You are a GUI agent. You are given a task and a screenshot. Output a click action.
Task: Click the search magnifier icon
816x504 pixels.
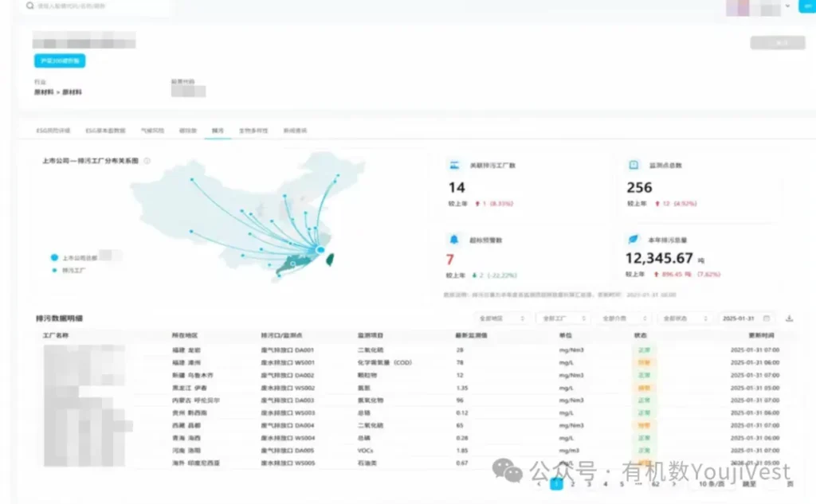tap(30, 6)
